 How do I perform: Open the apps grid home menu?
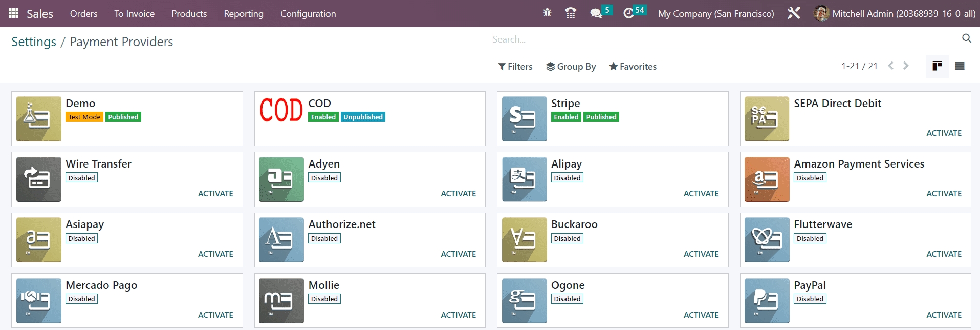tap(14, 14)
